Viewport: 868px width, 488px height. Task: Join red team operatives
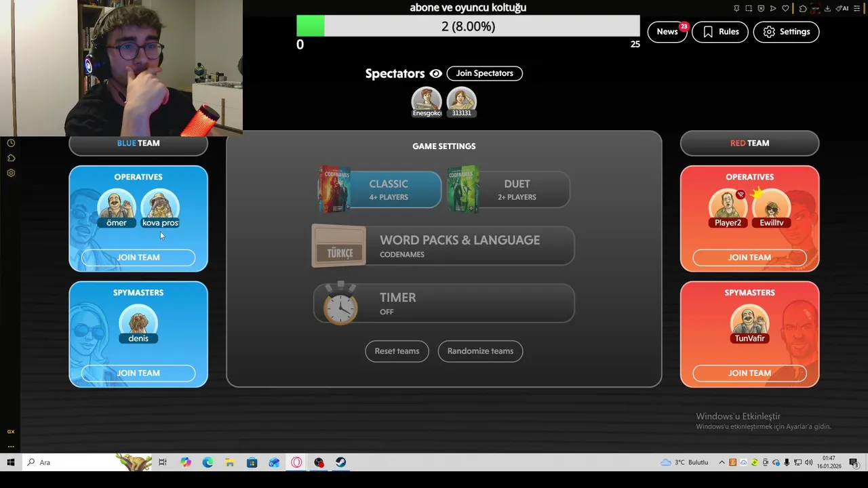(749, 258)
